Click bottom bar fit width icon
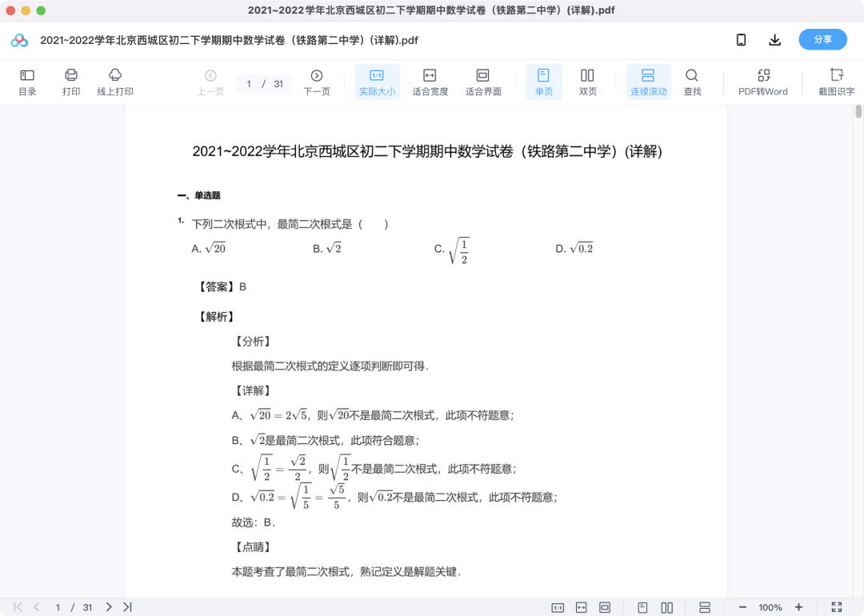Viewport: 864px width, 616px height. point(582,608)
